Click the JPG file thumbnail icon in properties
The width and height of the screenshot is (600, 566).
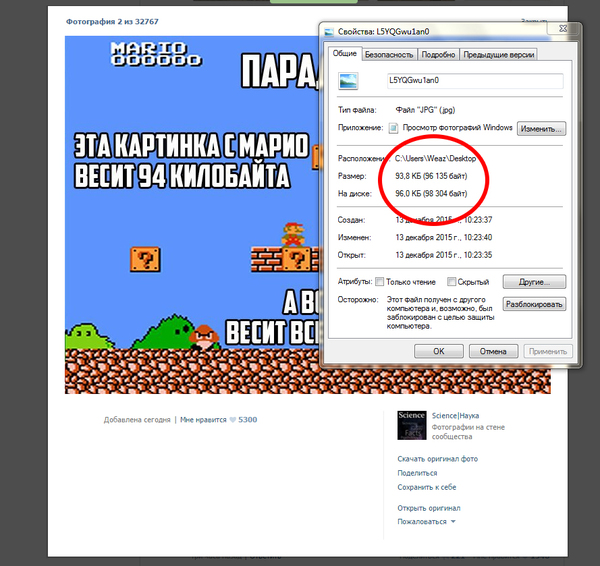click(x=348, y=82)
